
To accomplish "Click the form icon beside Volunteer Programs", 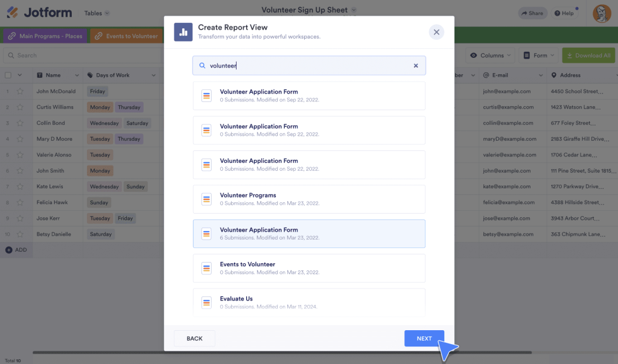I will [206, 199].
